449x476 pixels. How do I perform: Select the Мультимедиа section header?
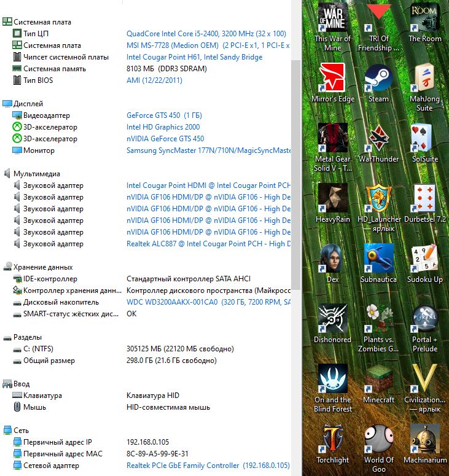pyautogui.click(x=31, y=174)
